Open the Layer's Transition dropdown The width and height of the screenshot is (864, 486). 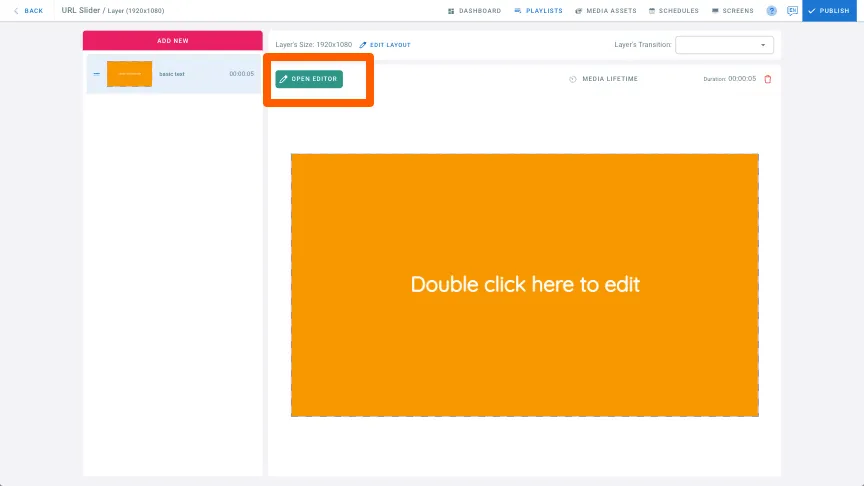723,45
